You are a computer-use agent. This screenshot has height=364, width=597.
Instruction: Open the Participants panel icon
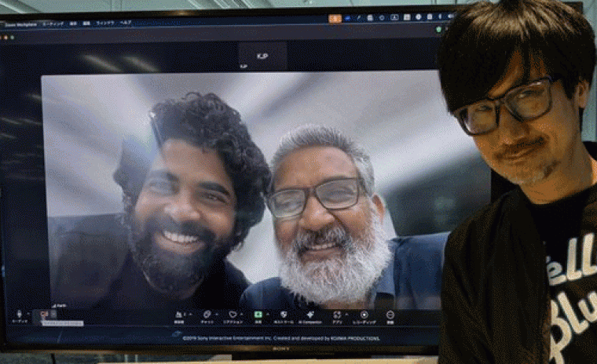(x=178, y=314)
